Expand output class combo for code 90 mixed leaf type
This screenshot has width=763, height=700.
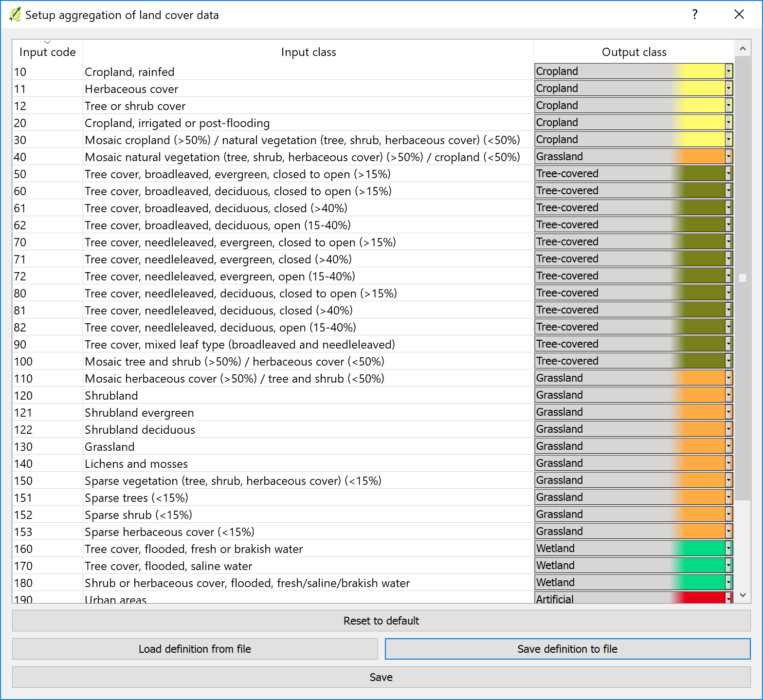pos(634,344)
